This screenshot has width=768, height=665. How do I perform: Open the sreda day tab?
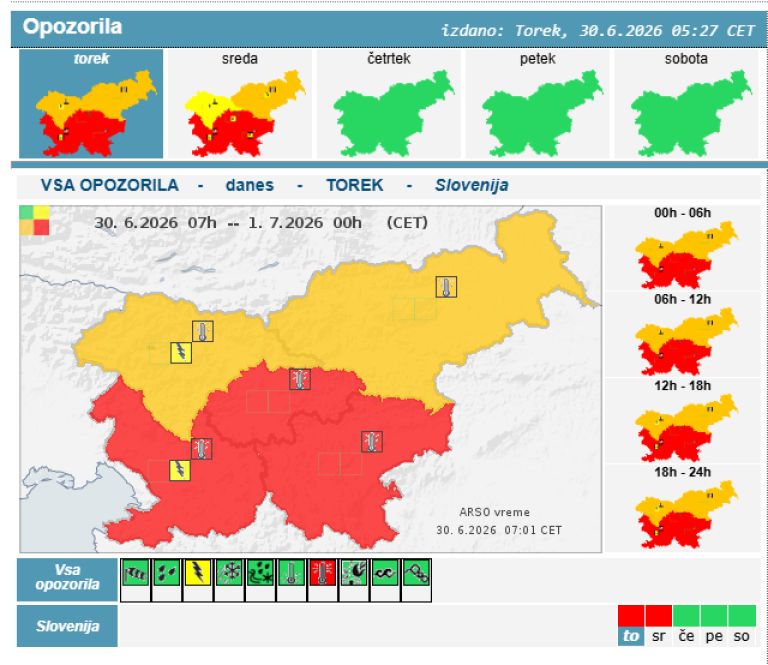coord(240,103)
